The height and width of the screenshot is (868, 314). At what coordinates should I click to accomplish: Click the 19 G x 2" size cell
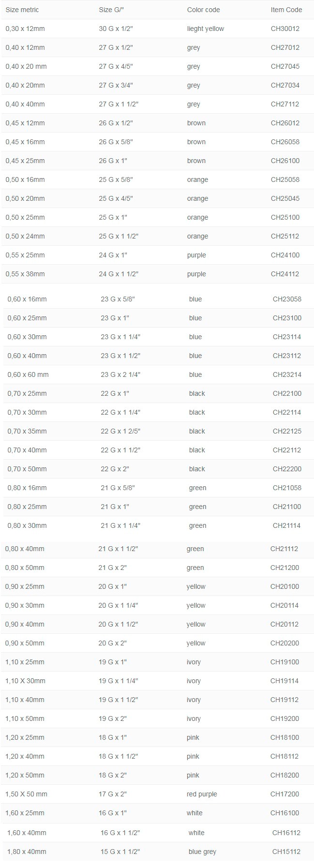(x=113, y=718)
